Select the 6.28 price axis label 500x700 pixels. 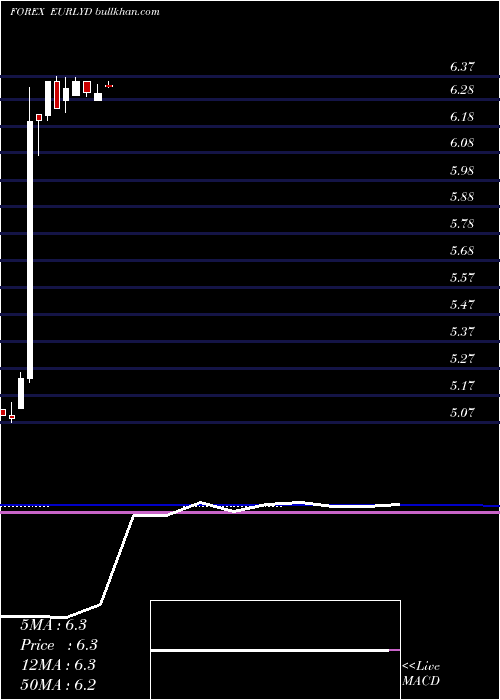point(462,90)
